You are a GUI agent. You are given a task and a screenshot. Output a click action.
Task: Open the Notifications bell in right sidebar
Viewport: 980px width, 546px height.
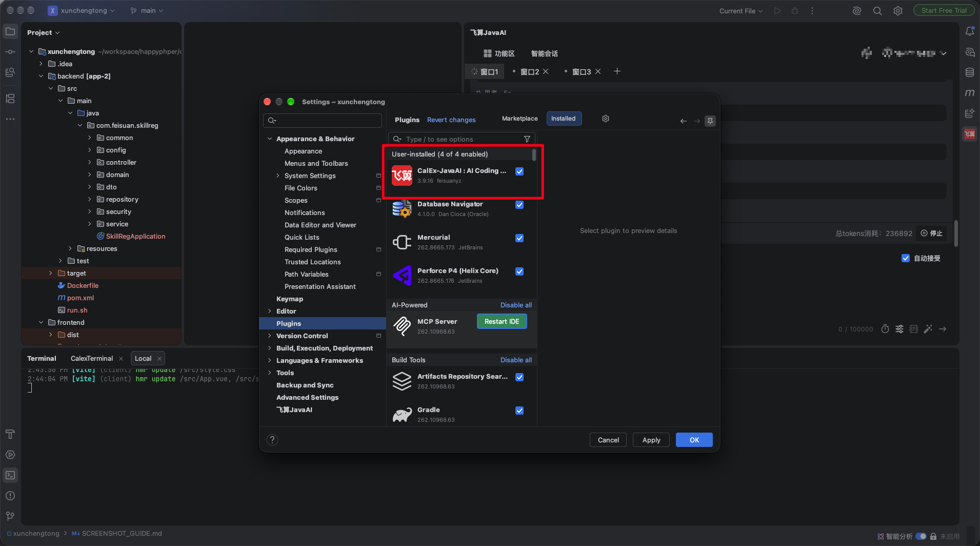pyautogui.click(x=970, y=31)
